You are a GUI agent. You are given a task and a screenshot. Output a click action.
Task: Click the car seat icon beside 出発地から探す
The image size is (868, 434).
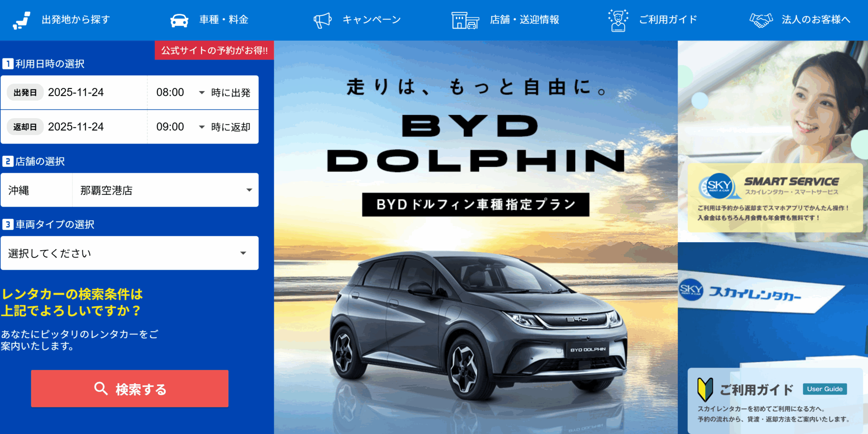pyautogui.click(x=22, y=20)
